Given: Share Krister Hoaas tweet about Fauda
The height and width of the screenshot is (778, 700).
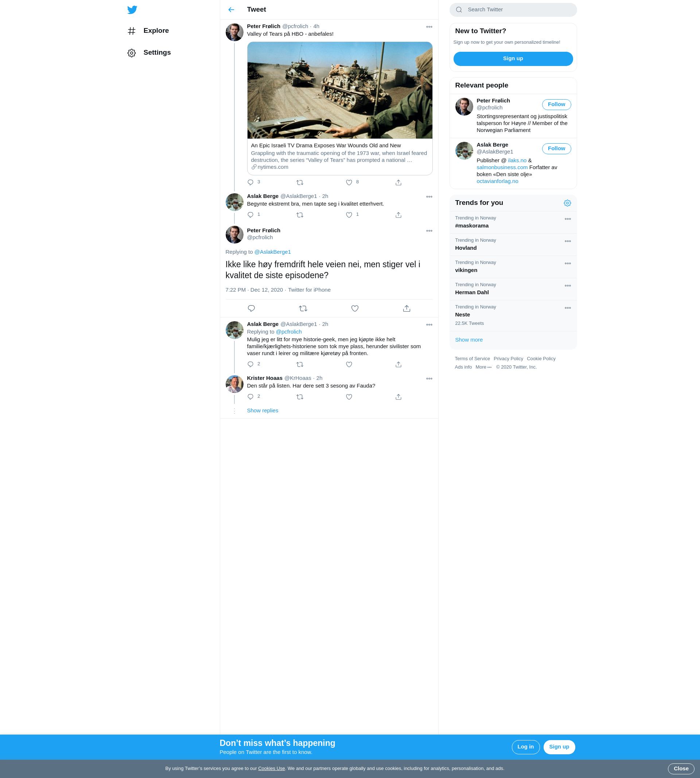Looking at the screenshot, I should [x=398, y=397].
